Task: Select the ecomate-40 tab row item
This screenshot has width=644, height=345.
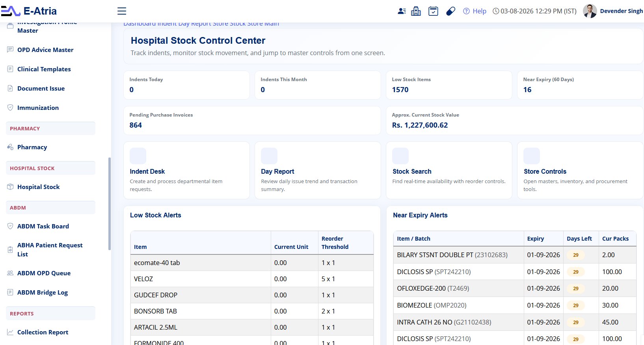Action: tap(201, 263)
